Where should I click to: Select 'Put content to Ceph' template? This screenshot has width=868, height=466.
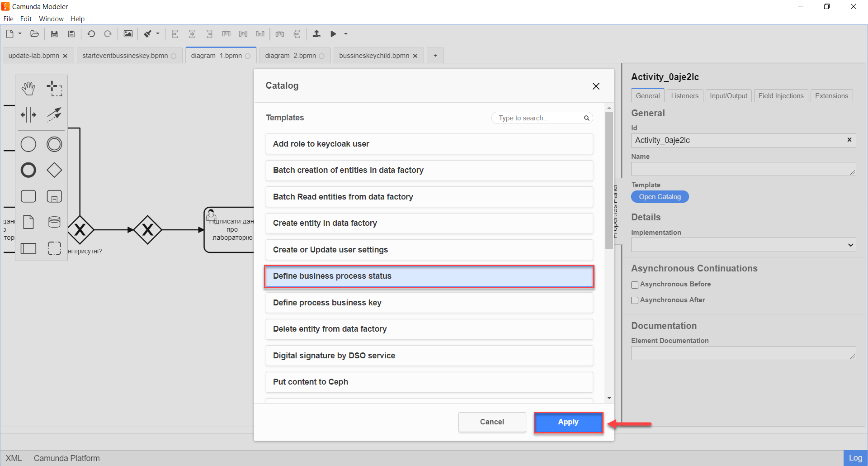point(429,382)
